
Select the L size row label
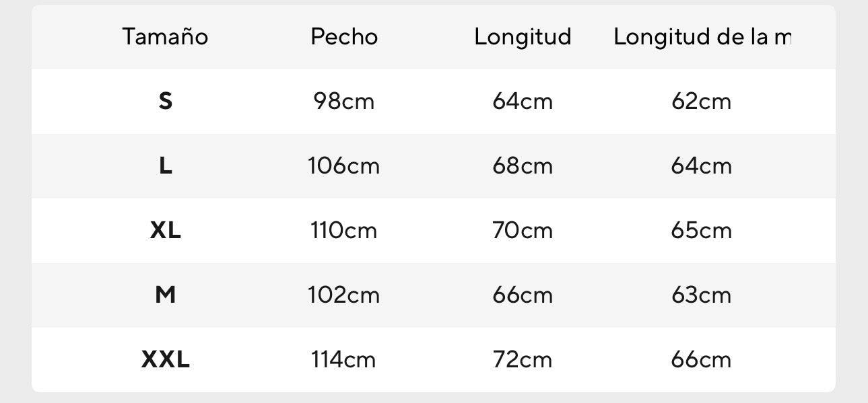point(165,166)
